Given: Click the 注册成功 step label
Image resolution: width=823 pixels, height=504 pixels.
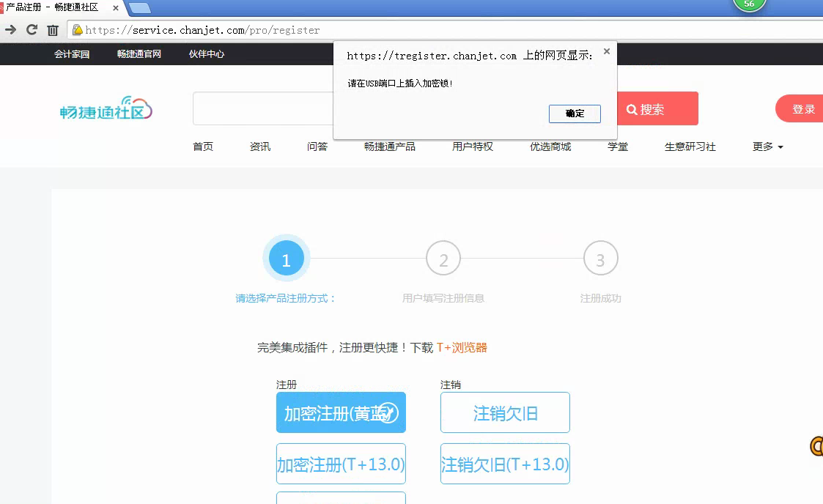Looking at the screenshot, I should pyautogui.click(x=600, y=298).
